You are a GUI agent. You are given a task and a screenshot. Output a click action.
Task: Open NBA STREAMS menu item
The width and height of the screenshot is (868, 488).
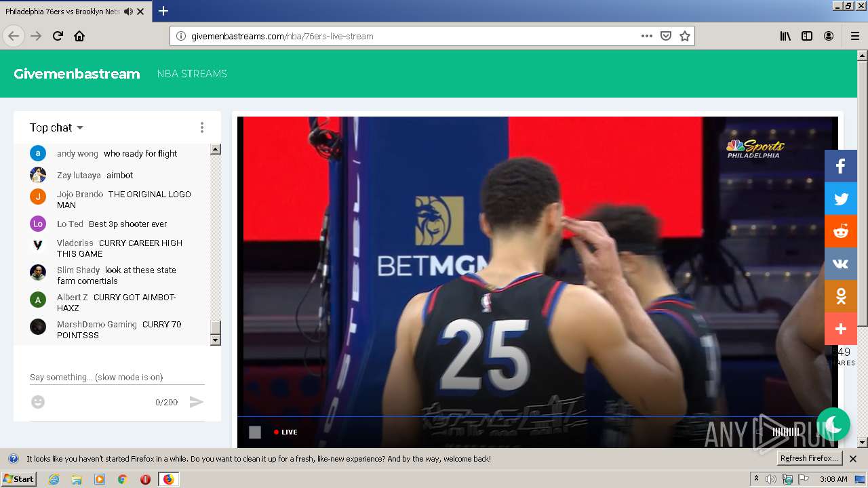pos(192,74)
